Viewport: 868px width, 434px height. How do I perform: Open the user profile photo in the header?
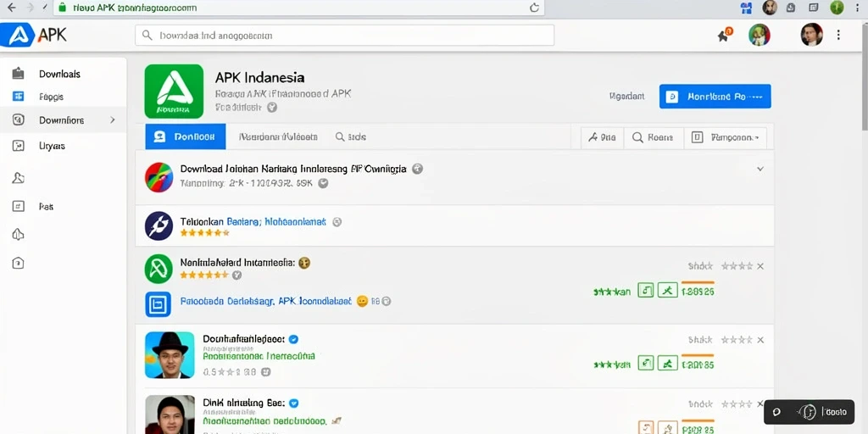[811, 35]
